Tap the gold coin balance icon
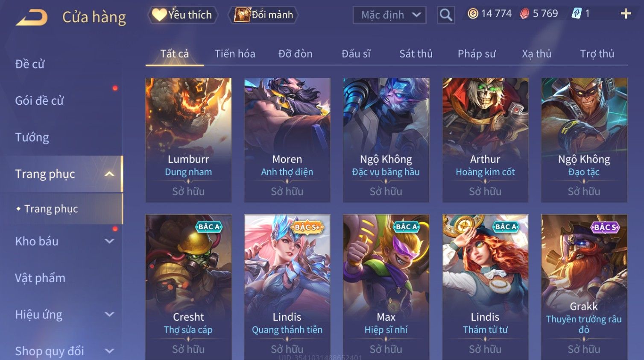 [x=473, y=14]
